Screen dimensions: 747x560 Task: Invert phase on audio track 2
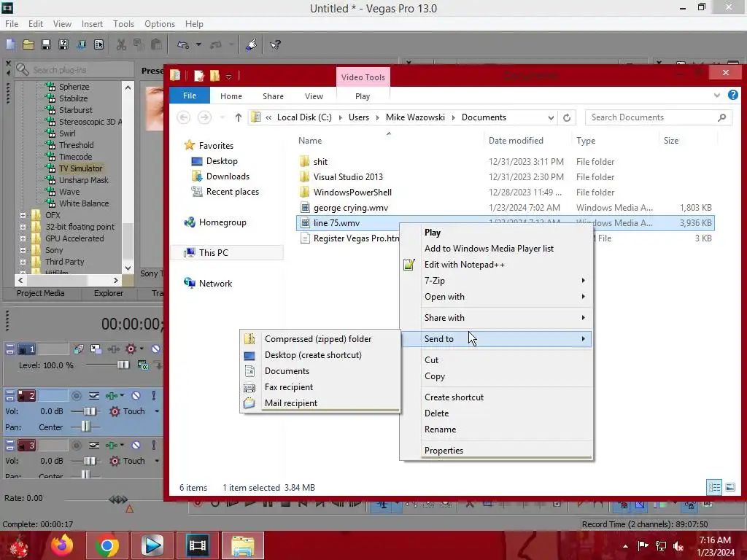click(x=94, y=396)
